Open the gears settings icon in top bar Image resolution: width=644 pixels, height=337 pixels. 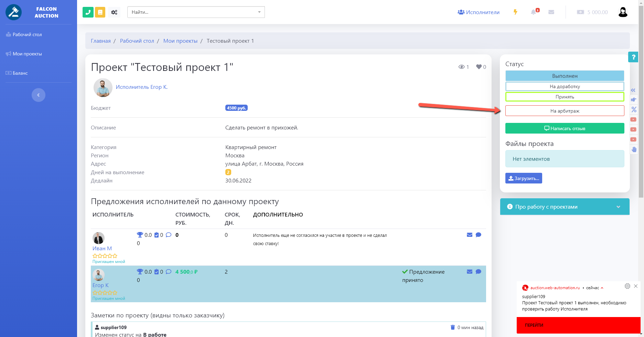114,12
